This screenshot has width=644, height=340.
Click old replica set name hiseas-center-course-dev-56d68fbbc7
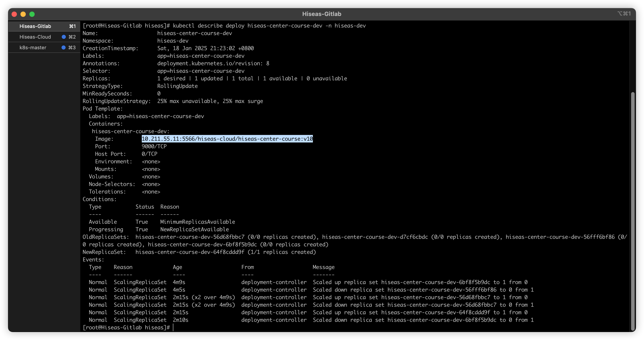190,237
